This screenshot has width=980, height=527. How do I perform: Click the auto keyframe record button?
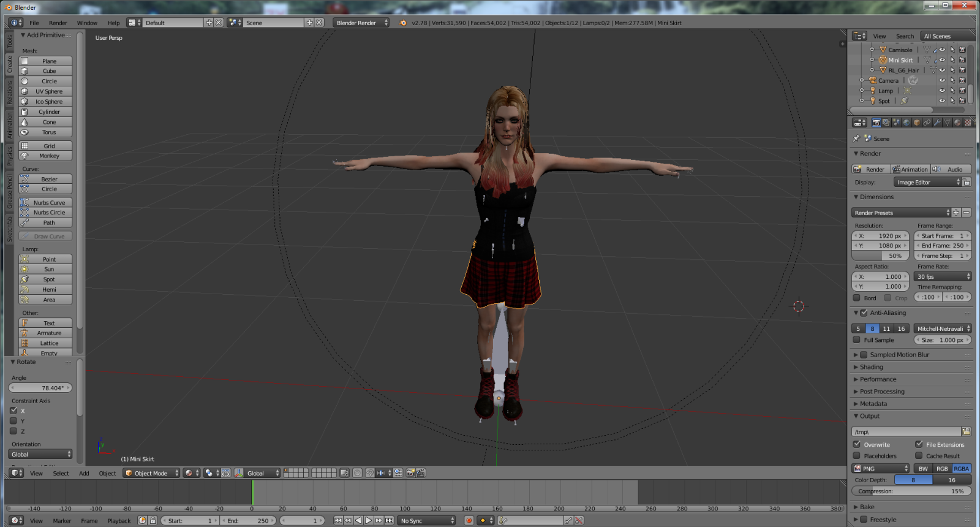[x=469, y=520]
